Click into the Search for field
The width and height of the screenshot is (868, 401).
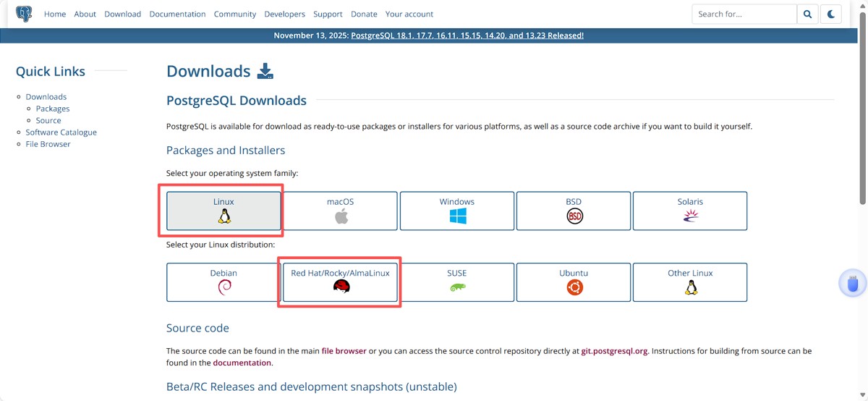pyautogui.click(x=744, y=14)
